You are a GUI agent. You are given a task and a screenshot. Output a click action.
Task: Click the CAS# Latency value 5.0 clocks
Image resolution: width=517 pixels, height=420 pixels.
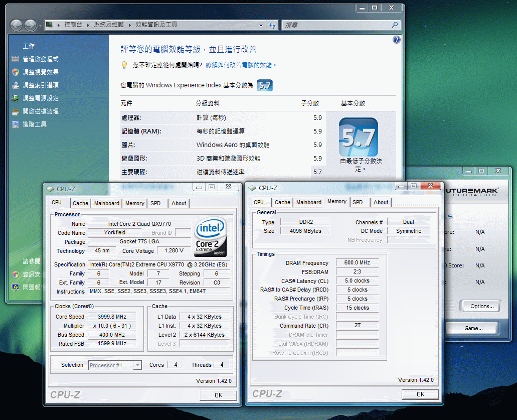point(357,281)
